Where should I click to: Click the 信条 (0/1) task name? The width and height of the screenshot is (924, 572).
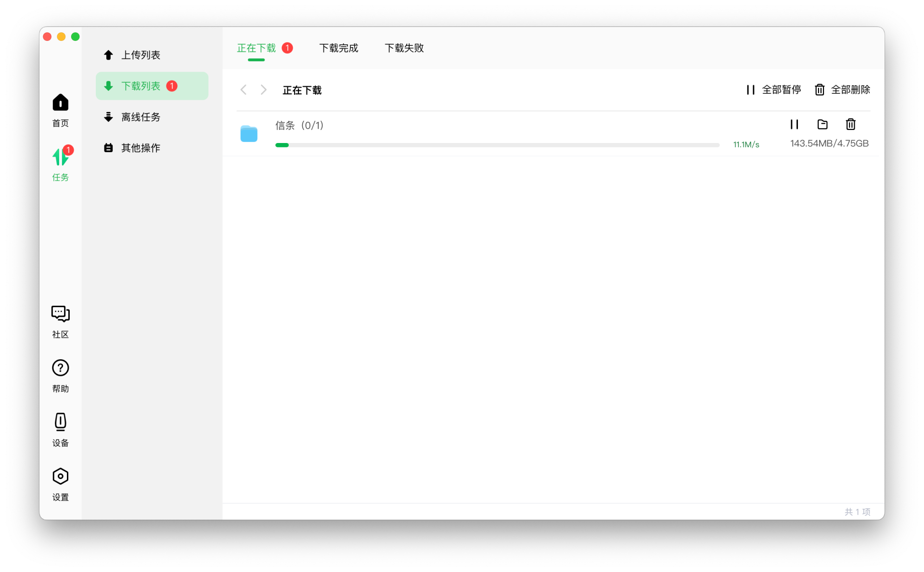point(299,126)
